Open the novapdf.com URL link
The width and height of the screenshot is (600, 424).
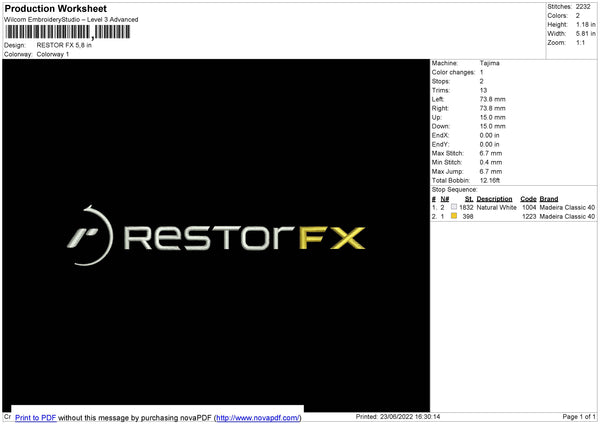pos(258,417)
